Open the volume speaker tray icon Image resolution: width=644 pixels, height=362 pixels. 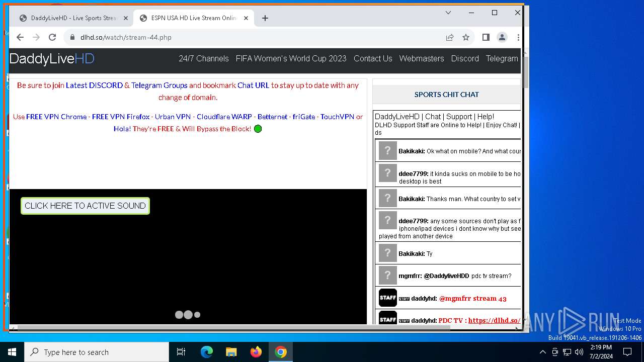click(x=579, y=352)
